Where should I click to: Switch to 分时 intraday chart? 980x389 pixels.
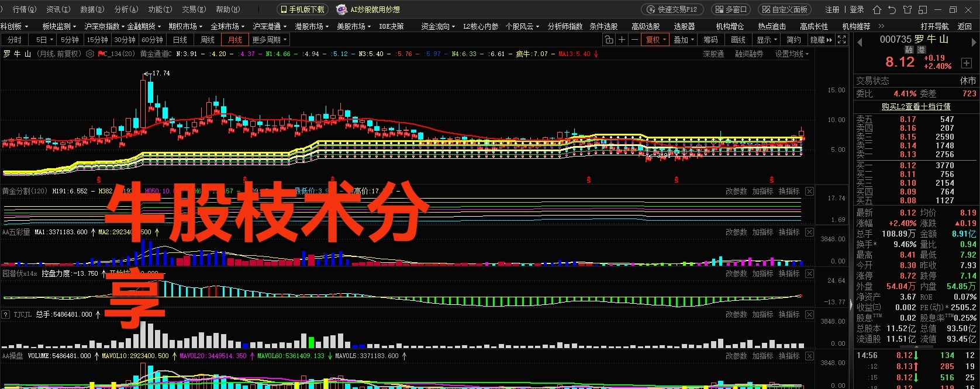tap(15, 40)
